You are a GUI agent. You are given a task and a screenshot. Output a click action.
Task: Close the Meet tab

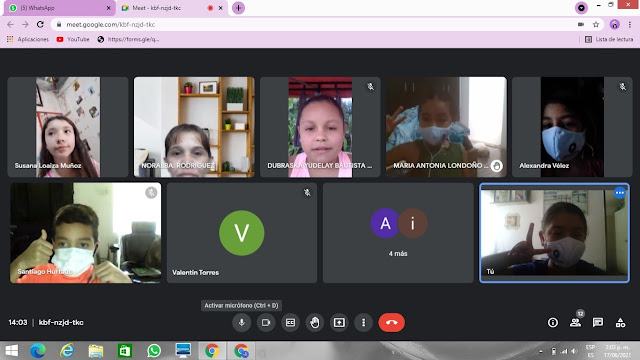[x=220, y=8]
